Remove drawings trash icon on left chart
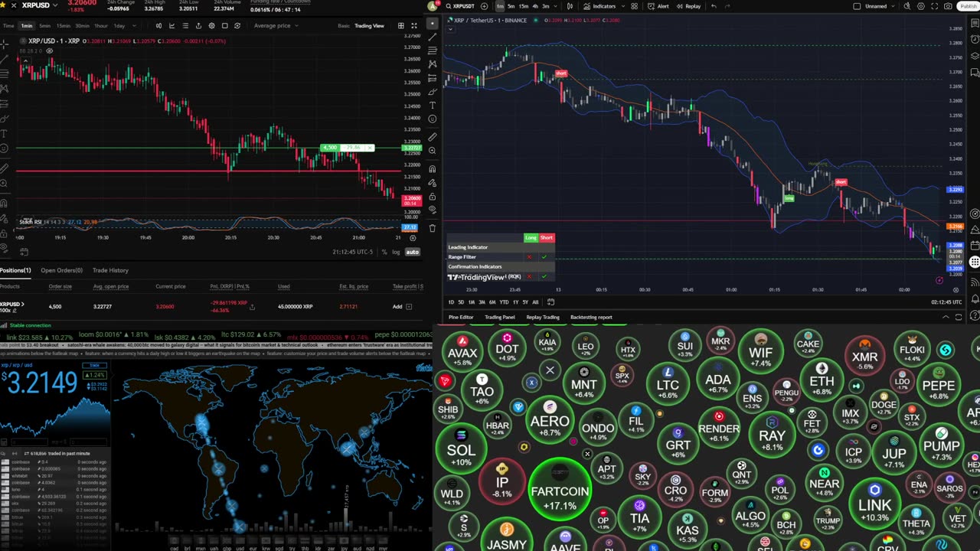The height and width of the screenshot is (551, 980). (x=433, y=228)
